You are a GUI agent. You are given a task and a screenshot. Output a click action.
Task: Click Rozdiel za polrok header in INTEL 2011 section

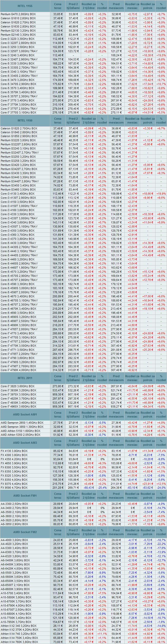click(x=148, y=378)
